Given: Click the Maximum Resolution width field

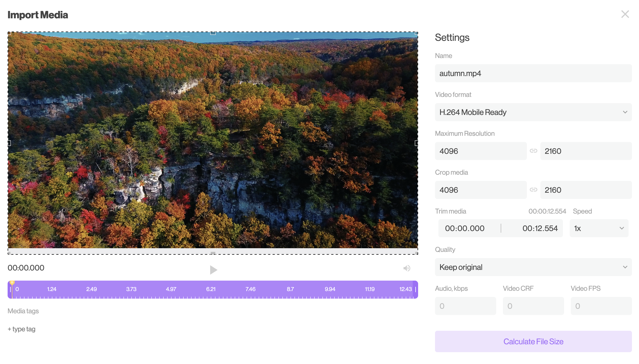Looking at the screenshot, I should (481, 151).
